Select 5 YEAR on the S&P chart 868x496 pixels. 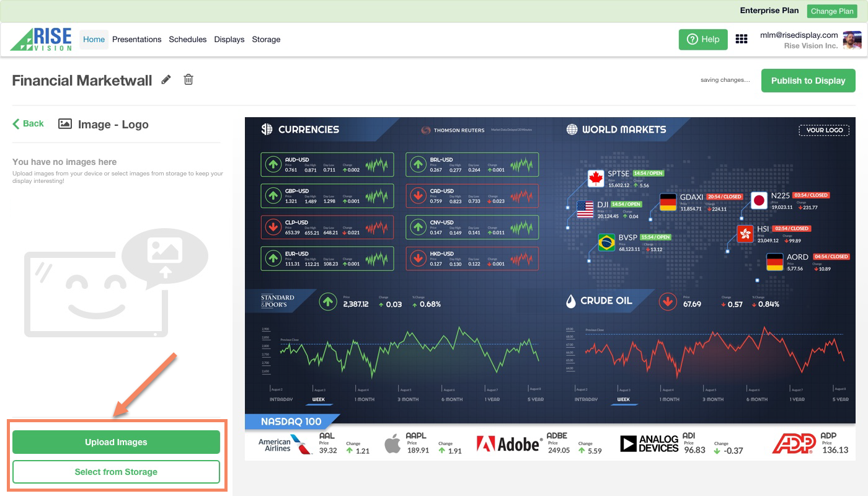(534, 399)
